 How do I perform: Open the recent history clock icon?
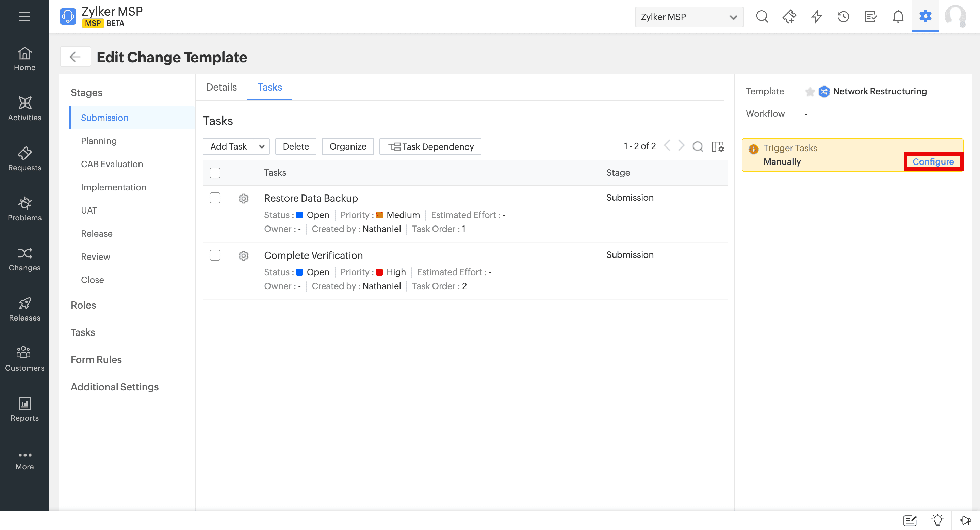(x=843, y=17)
